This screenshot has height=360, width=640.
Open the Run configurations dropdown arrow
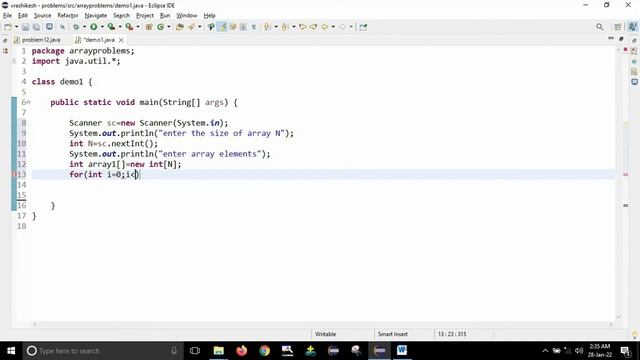[102, 27]
